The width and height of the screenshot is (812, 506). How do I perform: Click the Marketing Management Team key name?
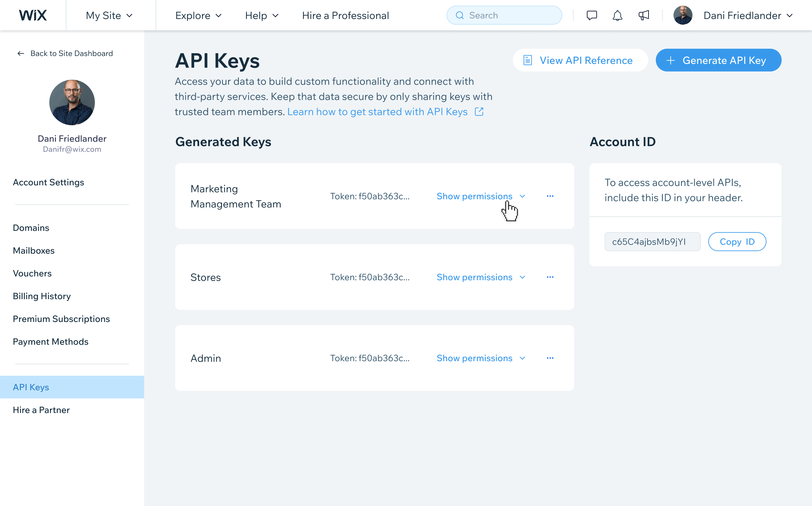(236, 196)
